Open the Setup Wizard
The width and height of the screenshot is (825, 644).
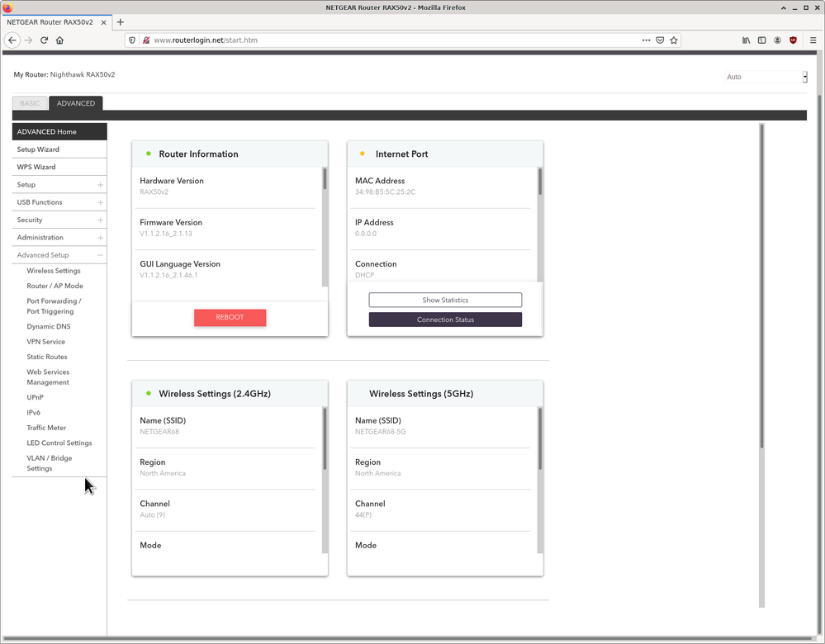[x=59, y=149]
